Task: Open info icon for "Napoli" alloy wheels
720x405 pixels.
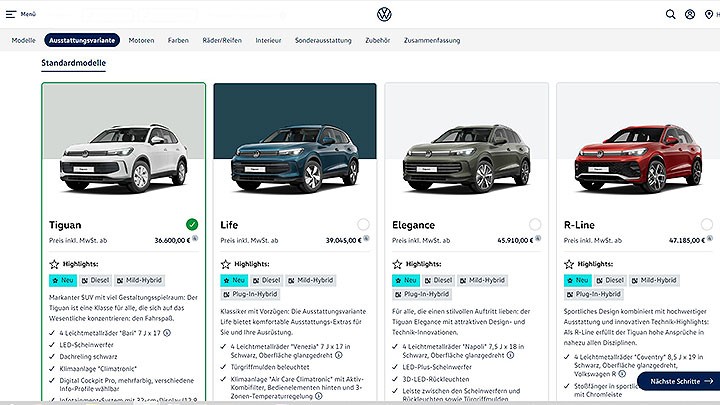Action: pyautogui.click(x=510, y=355)
